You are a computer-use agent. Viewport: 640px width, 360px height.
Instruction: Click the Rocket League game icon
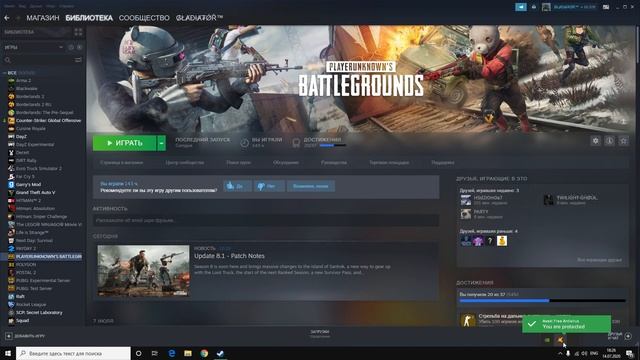point(11,305)
